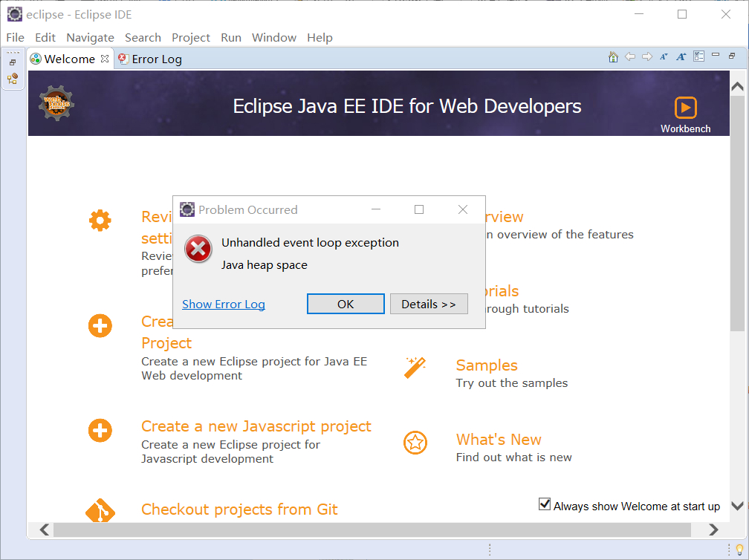Viewport: 749px width, 560px height.
Task: Select the Welcome tab
Action: pos(70,59)
